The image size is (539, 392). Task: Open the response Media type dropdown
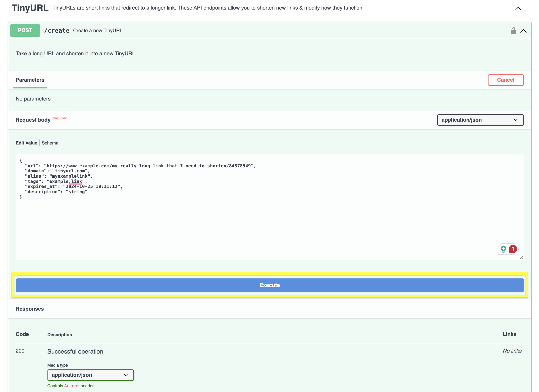pos(90,375)
